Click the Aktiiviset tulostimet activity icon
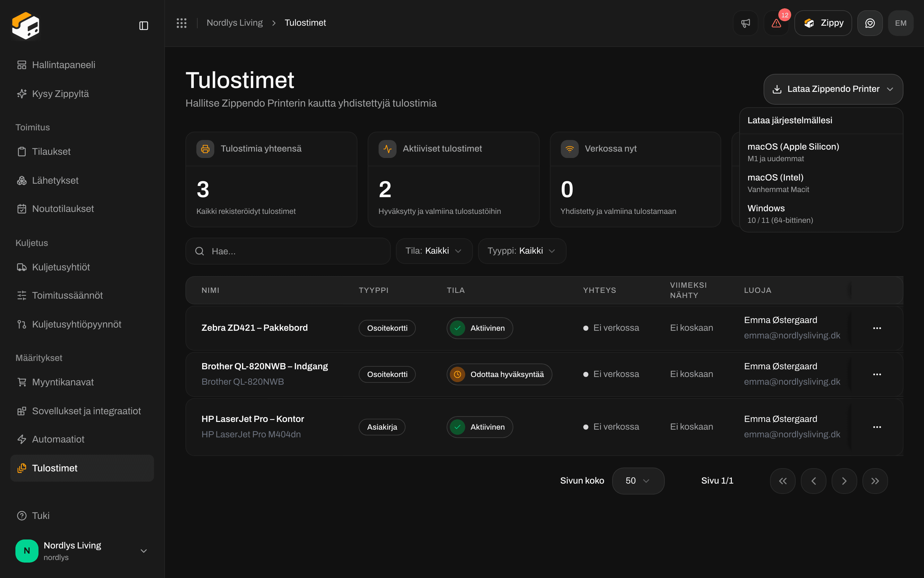 point(388,149)
